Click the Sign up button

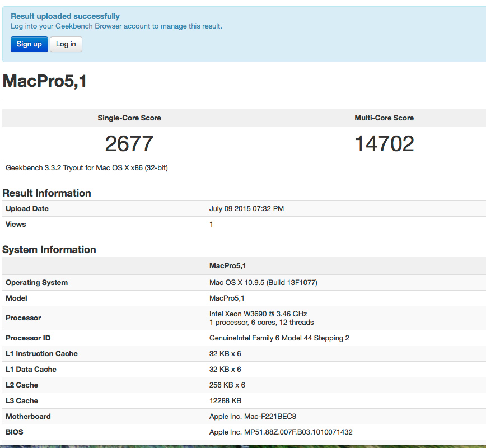click(x=29, y=44)
